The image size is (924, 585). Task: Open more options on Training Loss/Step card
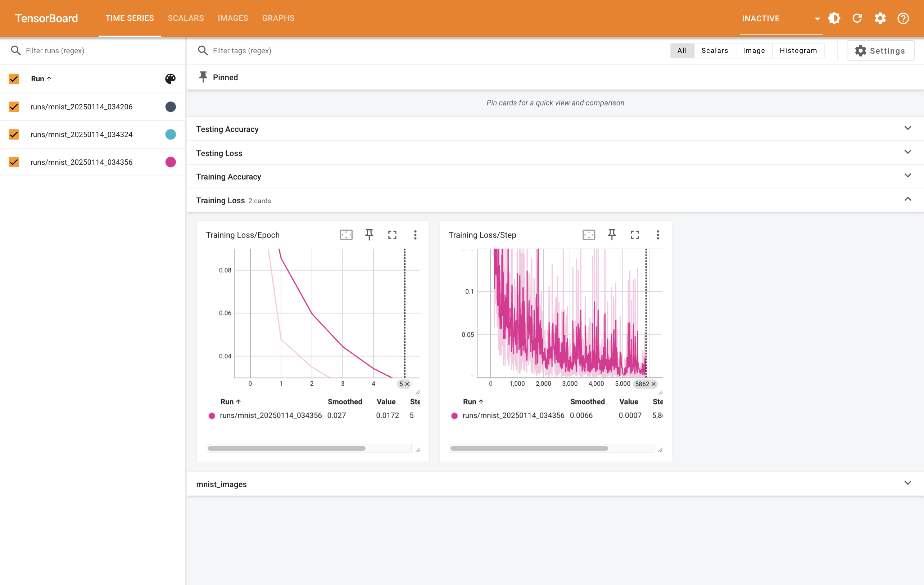point(658,235)
